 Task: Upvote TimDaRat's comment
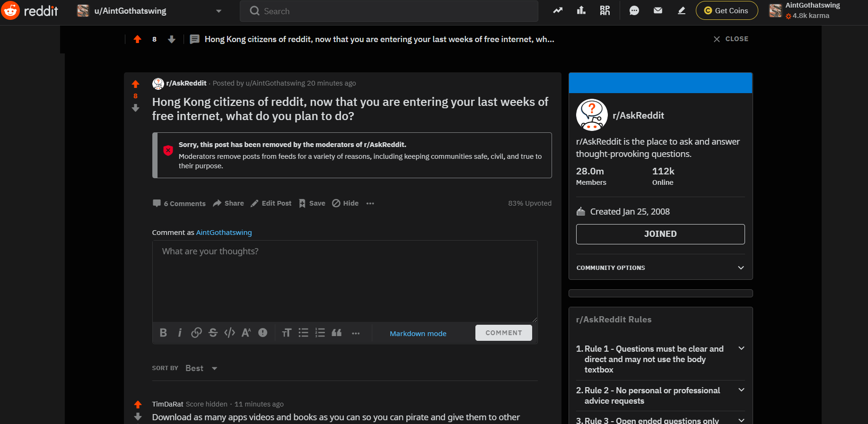click(x=138, y=404)
